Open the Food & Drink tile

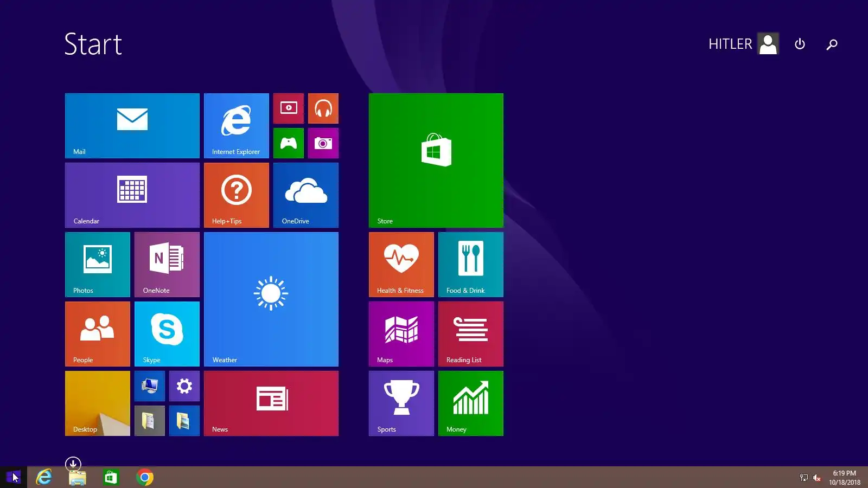click(x=471, y=265)
